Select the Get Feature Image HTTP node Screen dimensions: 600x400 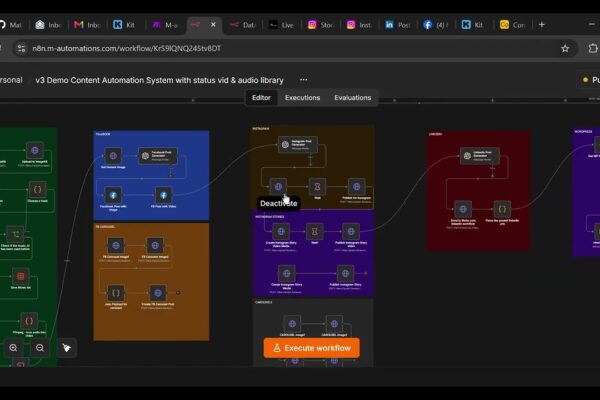(x=113, y=156)
